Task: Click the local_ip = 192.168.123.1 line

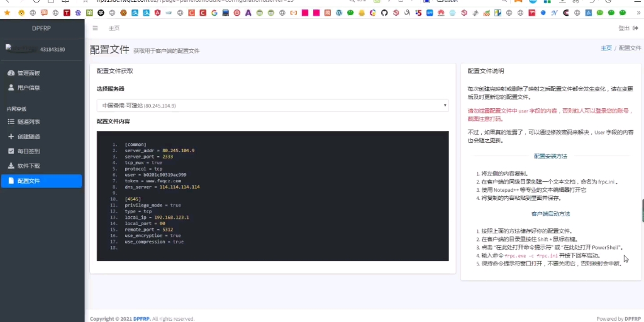Action: [157, 217]
